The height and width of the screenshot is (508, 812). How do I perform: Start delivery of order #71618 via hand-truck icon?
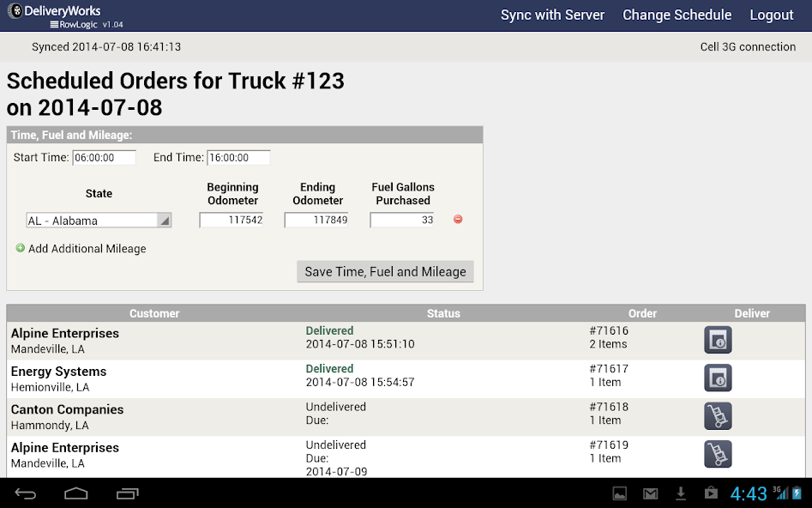point(718,415)
